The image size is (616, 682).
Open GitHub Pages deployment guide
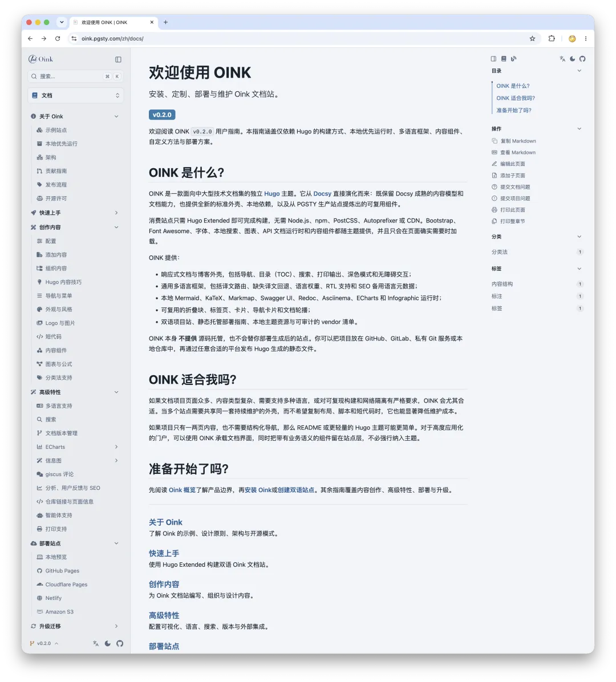pyautogui.click(x=62, y=571)
